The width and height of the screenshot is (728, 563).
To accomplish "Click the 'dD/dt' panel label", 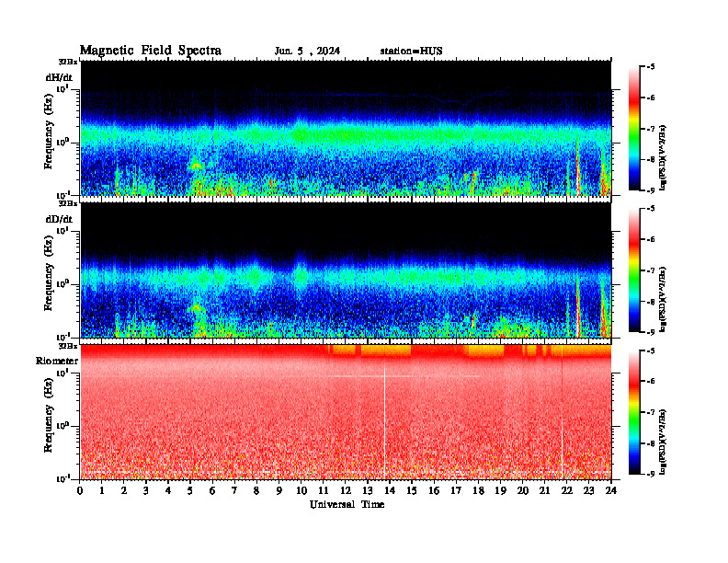I will [59, 219].
